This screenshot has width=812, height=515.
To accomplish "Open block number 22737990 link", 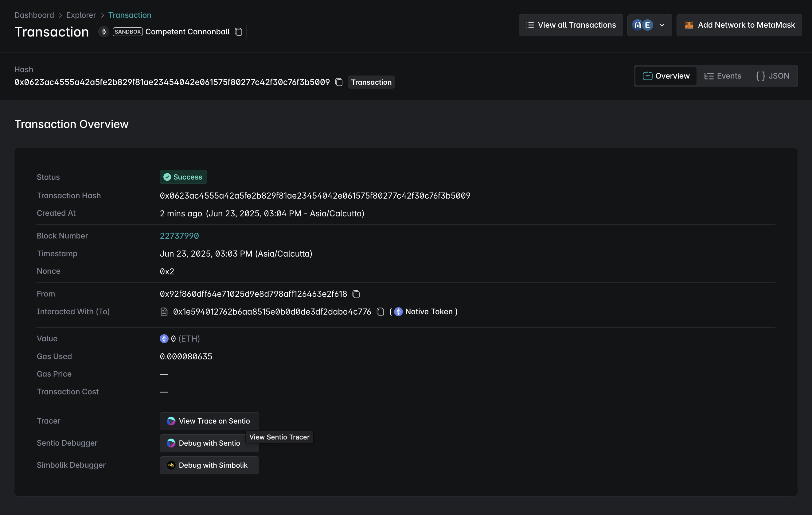I will 179,236.
